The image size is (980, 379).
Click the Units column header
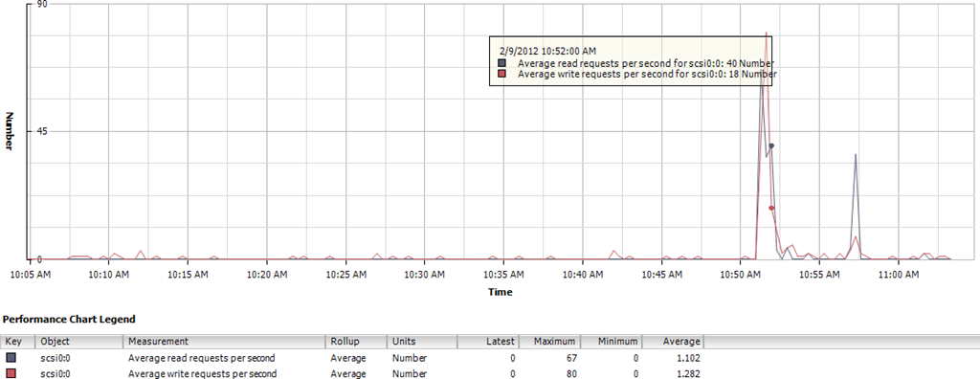(422, 342)
